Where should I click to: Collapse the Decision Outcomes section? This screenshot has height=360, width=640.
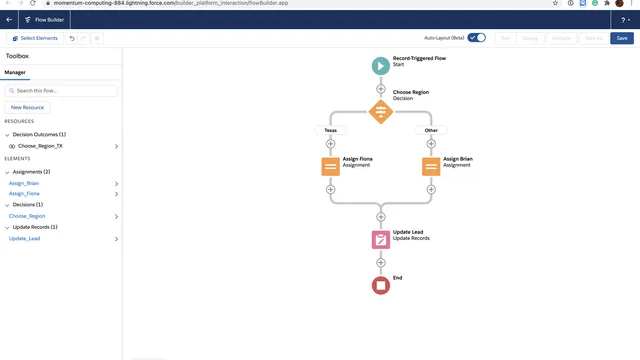point(7,135)
